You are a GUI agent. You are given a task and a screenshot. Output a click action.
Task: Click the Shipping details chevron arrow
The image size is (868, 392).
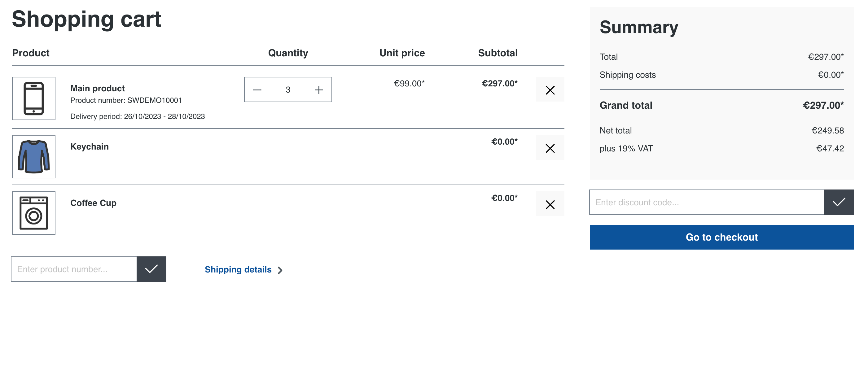pyautogui.click(x=280, y=270)
